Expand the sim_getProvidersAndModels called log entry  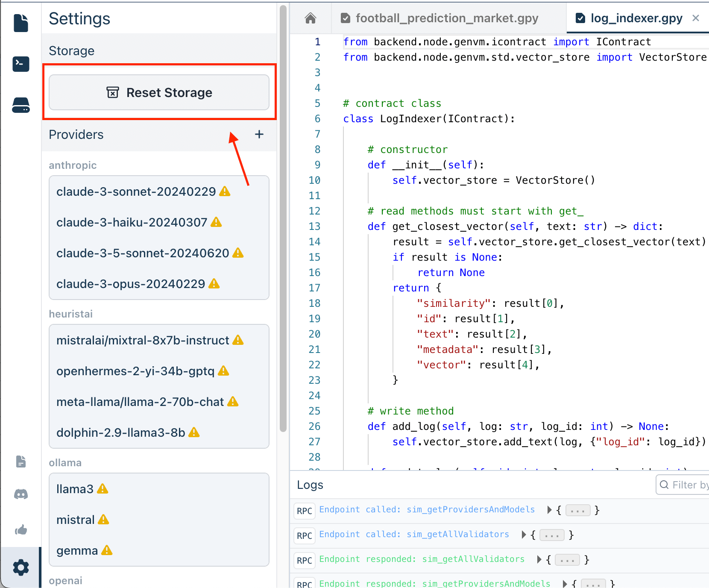point(549,510)
